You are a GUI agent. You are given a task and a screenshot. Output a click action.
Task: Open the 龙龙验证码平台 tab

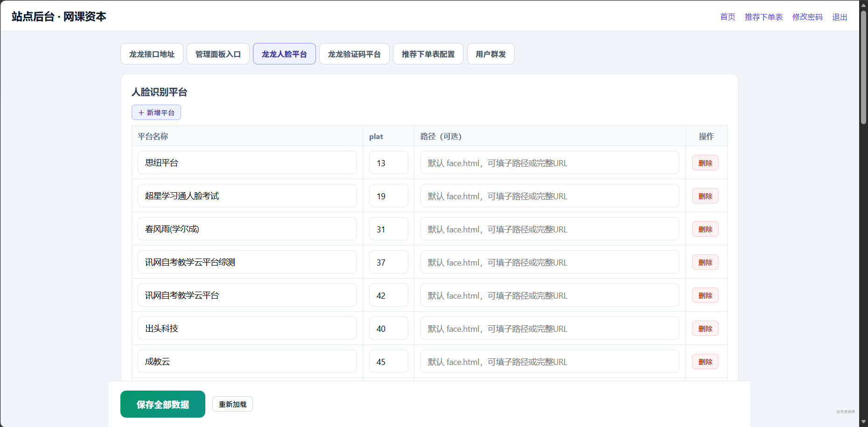click(x=354, y=54)
